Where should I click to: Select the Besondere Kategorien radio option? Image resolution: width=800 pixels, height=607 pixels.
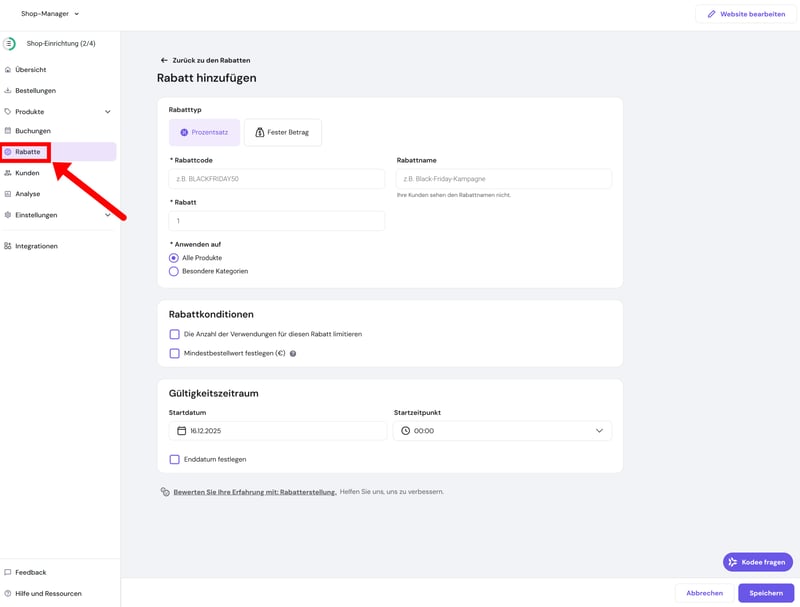174,271
